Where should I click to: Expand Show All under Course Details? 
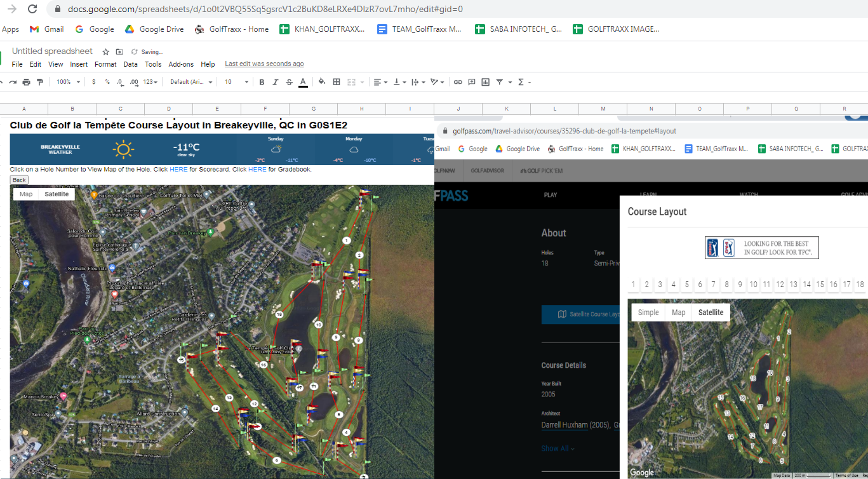coord(558,449)
